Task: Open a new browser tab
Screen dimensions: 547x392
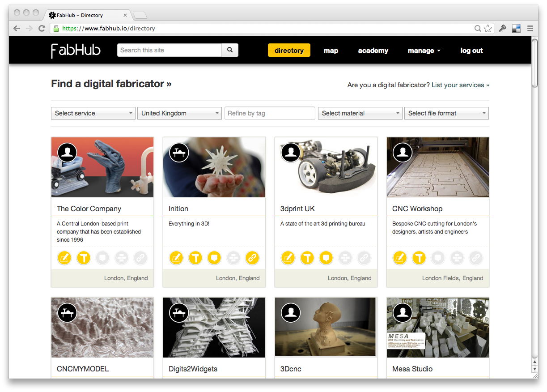Action: [x=140, y=16]
